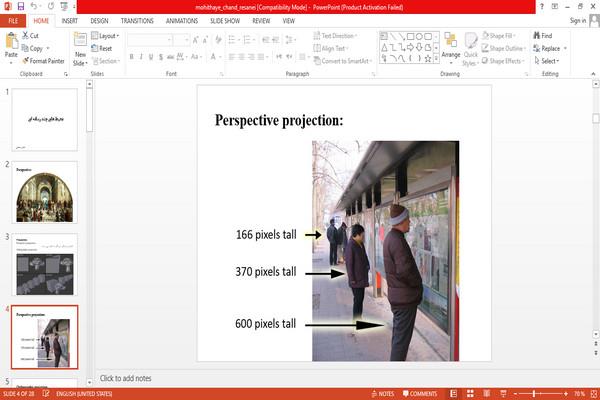Viewport: 600px width, 400px height.
Task: Open the Select dropdown in Editing group
Action: coord(546,61)
